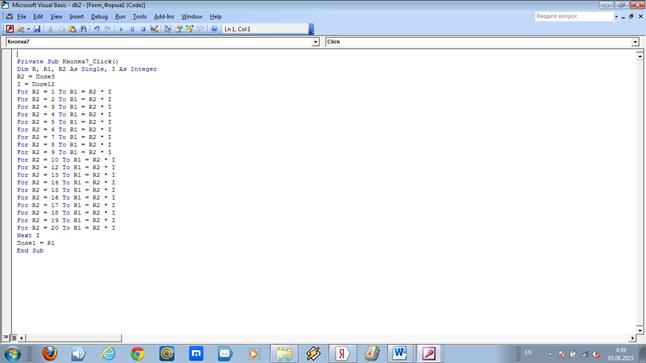Click the Copy toolbar icon

click(61, 29)
